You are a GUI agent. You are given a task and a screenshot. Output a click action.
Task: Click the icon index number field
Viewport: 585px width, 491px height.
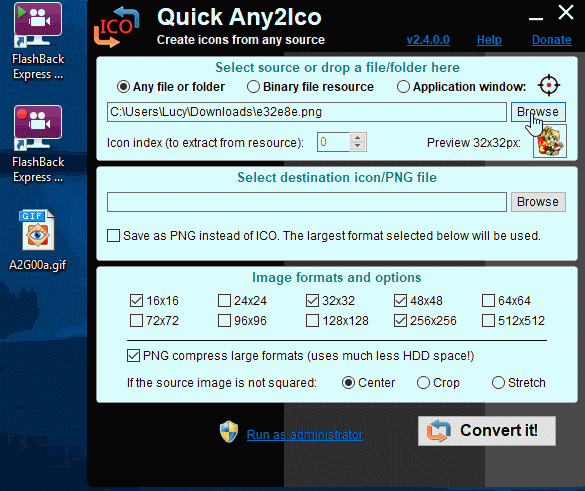(x=334, y=142)
